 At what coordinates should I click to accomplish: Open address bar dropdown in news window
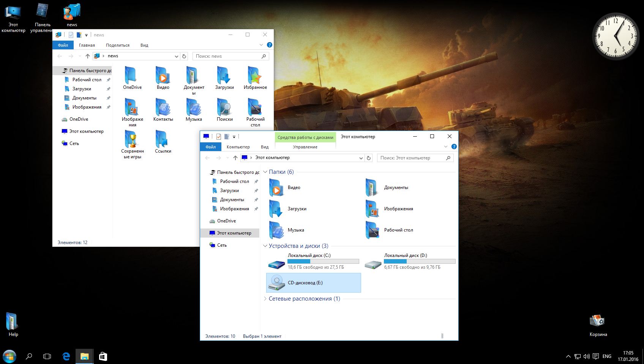tap(177, 56)
